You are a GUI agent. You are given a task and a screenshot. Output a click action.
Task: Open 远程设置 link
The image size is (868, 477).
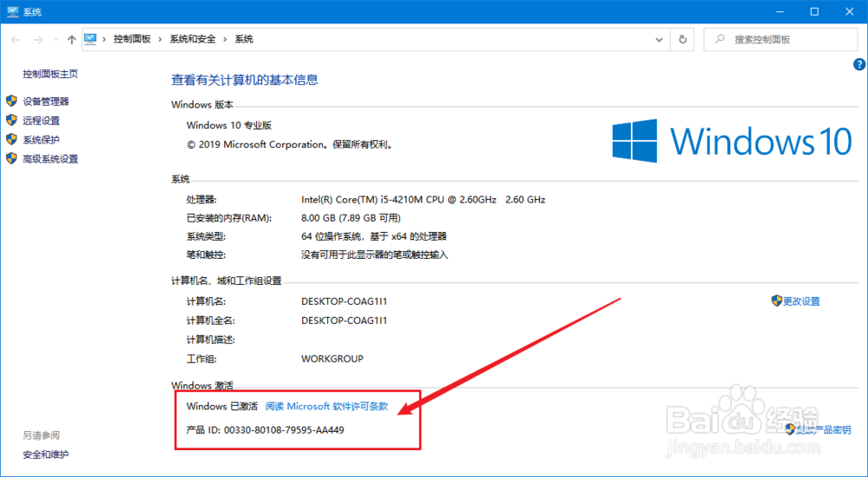[x=41, y=121]
